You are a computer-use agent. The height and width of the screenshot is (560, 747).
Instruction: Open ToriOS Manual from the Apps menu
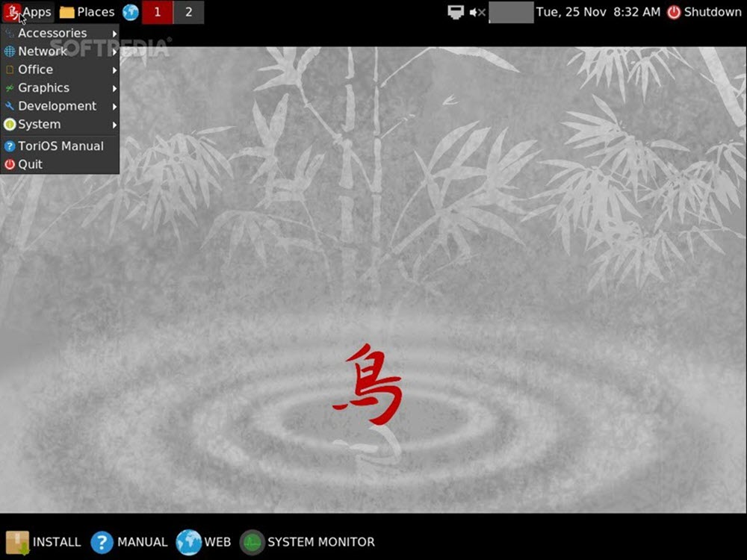[60, 146]
